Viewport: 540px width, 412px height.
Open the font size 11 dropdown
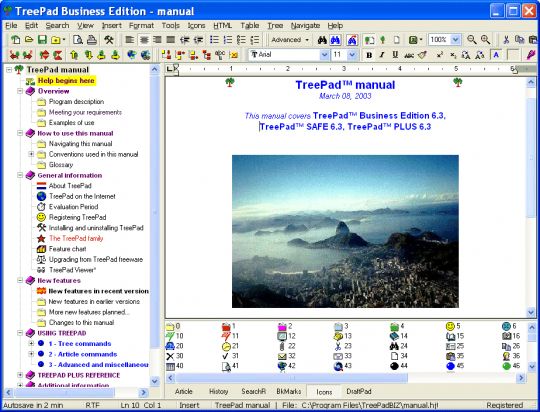tap(352, 55)
